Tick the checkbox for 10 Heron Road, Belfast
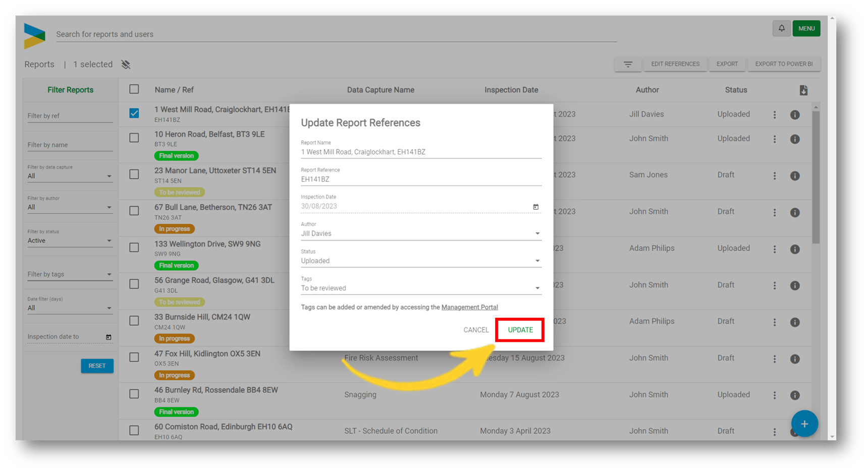Image resolution: width=868 pixels, height=472 pixels. [134, 138]
